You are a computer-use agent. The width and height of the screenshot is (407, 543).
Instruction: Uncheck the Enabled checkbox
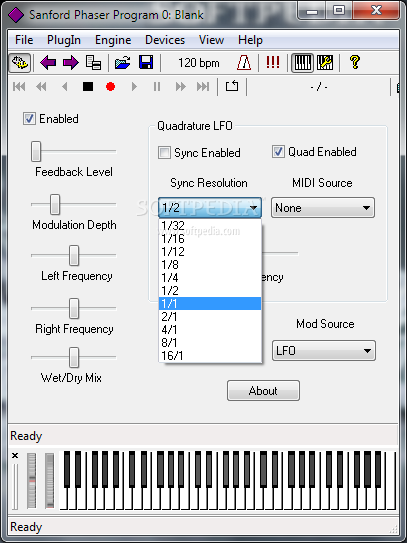(x=29, y=119)
